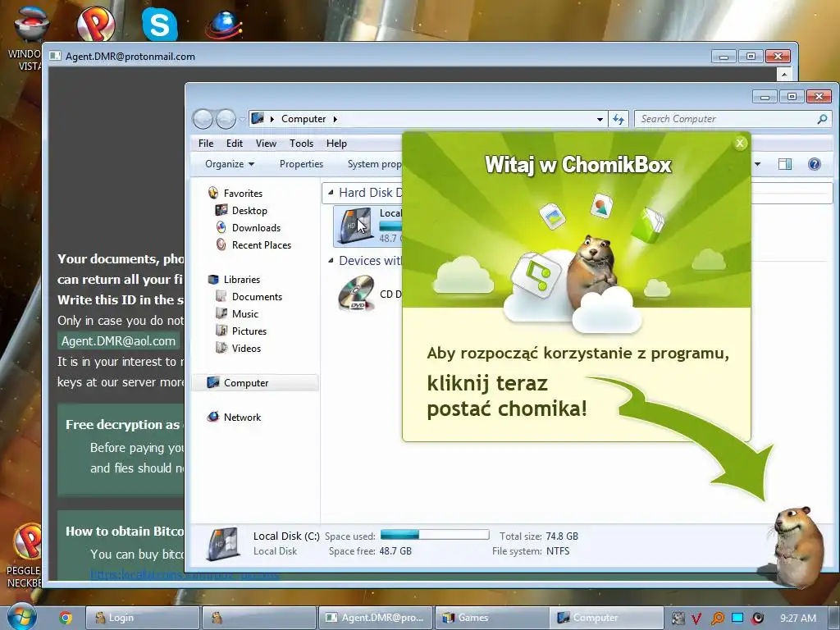
Task: Click the Forward navigation arrow in Explorer
Action: click(x=226, y=119)
